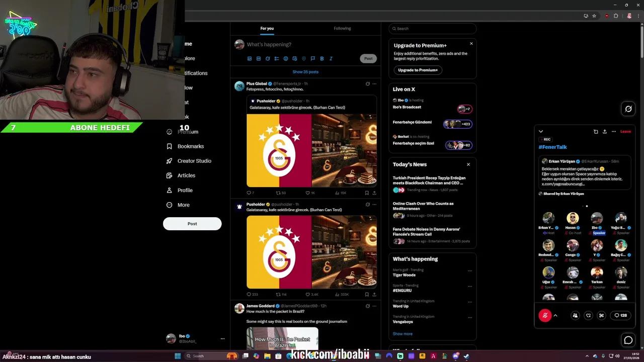644x362 pixels.
Task: Insert a GIF using composer toolbar
Action: click(x=259, y=59)
